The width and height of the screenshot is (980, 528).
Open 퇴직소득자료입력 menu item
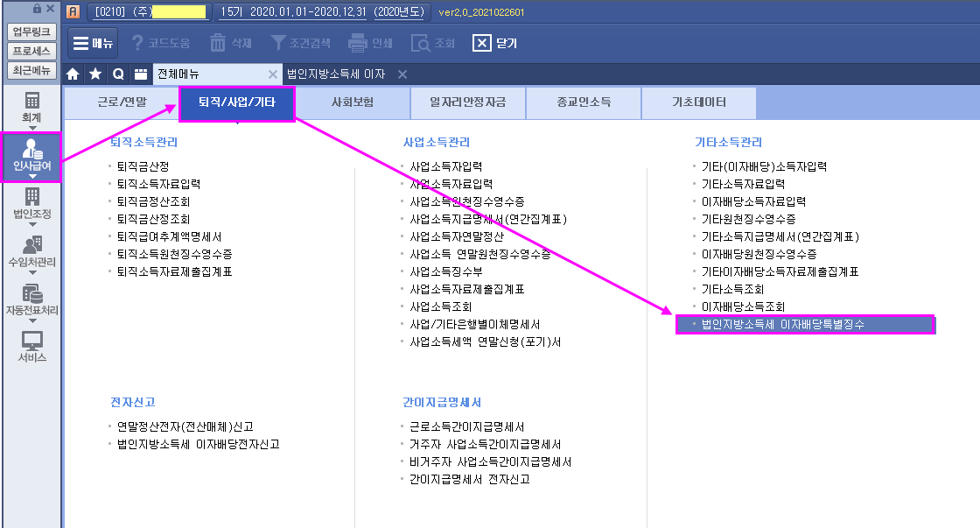[158, 185]
